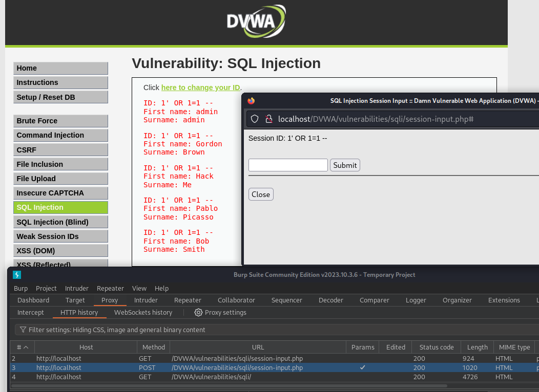Viewport: 539px width, 392px height.
Task: Go to File Upload page
Action: (60, 179)
